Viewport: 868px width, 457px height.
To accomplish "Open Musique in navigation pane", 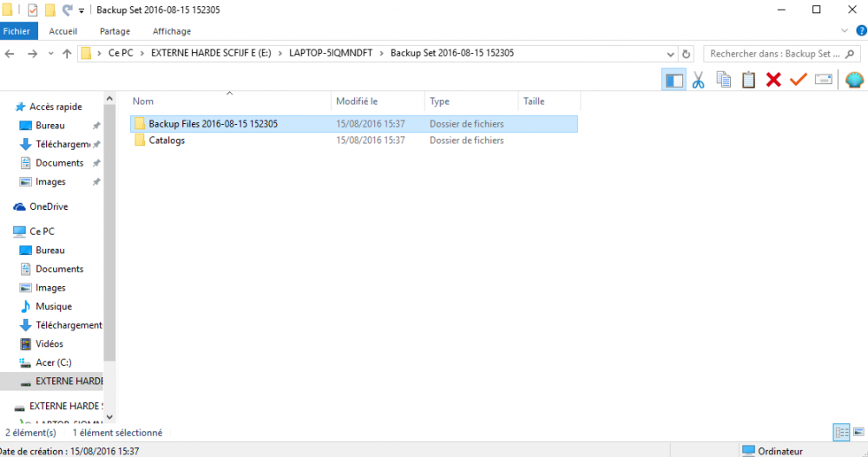I will (x=54, y=307).
